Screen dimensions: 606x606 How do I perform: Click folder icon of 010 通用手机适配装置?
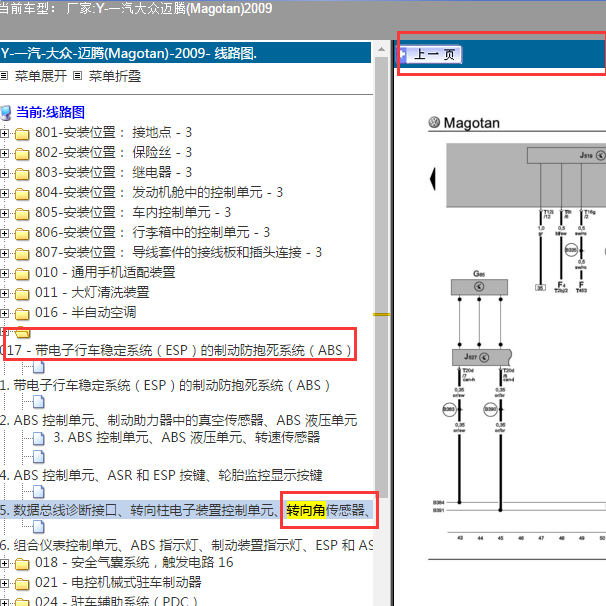click(22, 274)
